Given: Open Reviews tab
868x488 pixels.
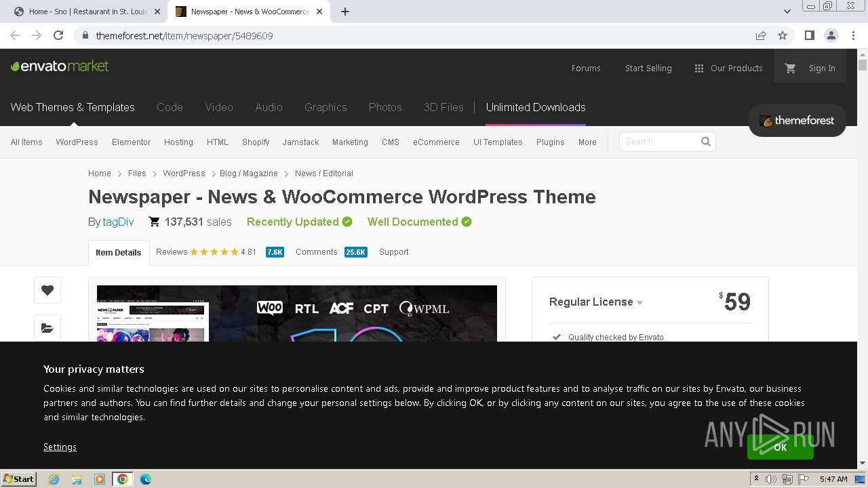Looking at the screenshot, I should point(220,252).
